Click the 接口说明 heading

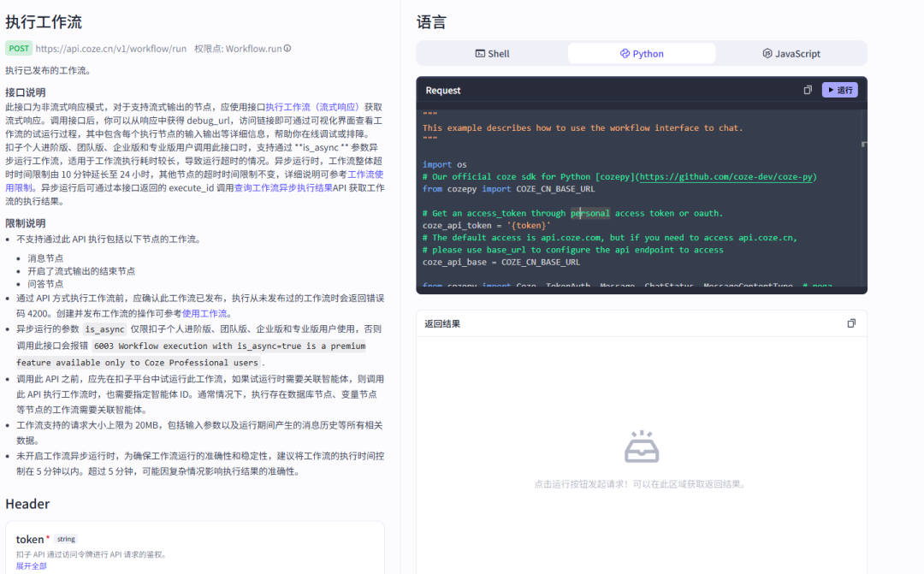click(x=26, y=92)
